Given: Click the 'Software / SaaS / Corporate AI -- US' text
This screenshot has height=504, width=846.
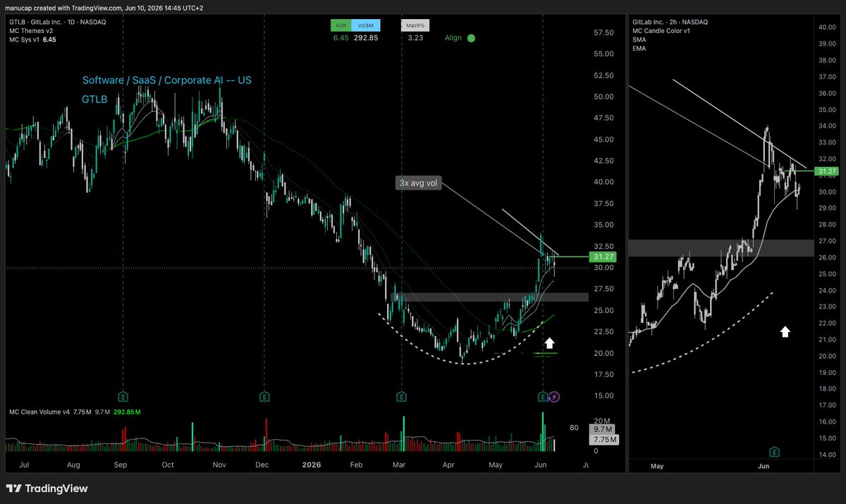Looking at the screenshot, I should [166, 80].
